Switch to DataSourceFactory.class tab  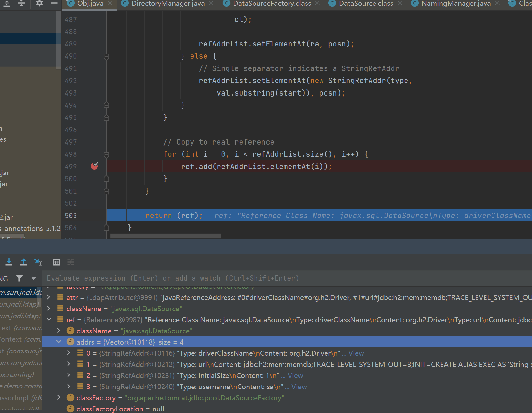[272, 4]
